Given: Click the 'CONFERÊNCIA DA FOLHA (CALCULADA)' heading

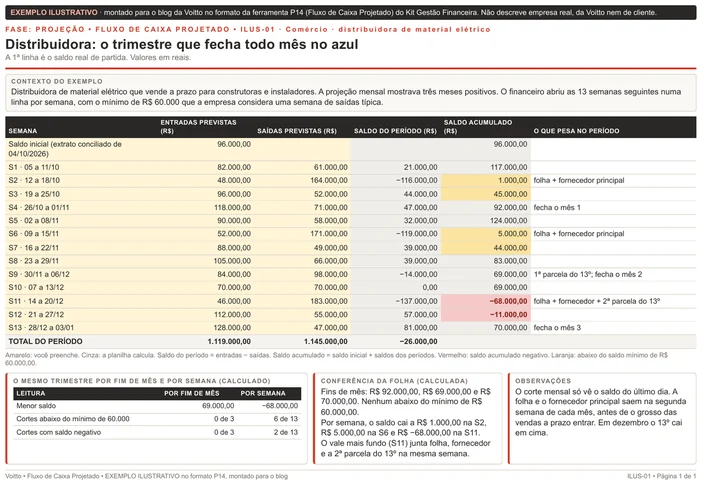Looking at the screenshot, I should click(x=394, y=381).
